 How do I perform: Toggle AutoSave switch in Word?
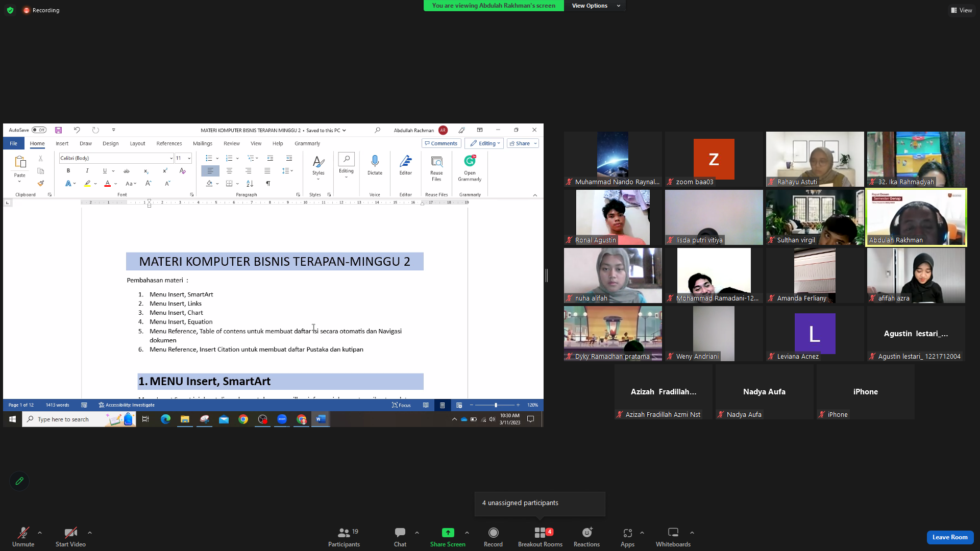[39, 130]
